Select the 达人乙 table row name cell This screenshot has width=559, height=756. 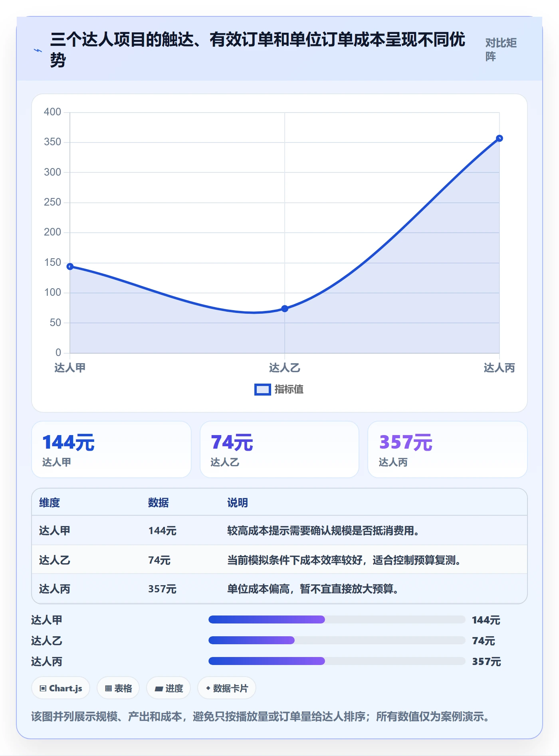point(55,560)
